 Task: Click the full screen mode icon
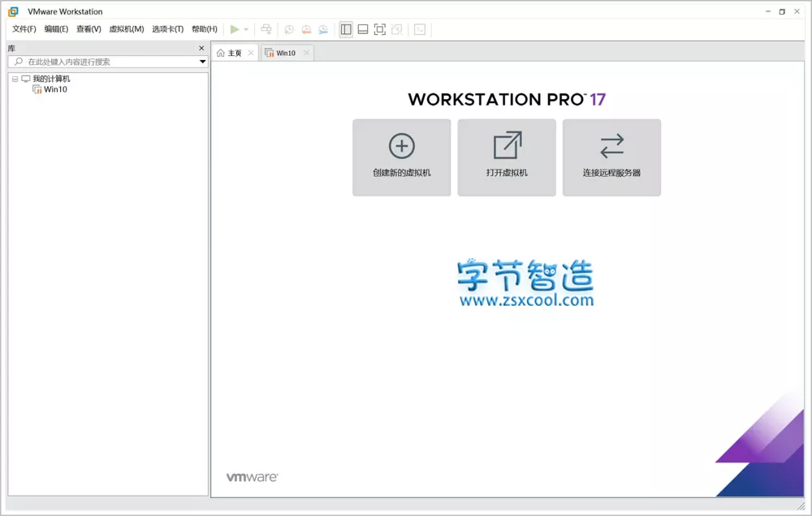click(379, 29)
